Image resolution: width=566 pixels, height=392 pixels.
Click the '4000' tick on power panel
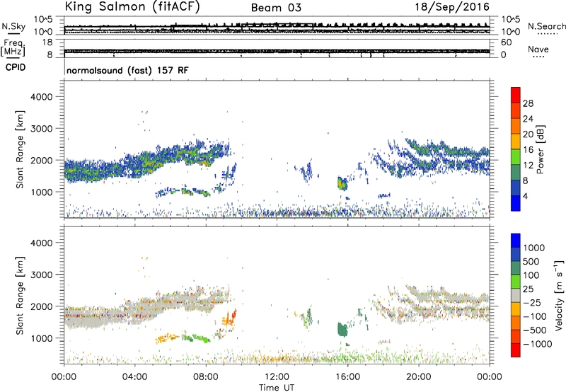42,97
